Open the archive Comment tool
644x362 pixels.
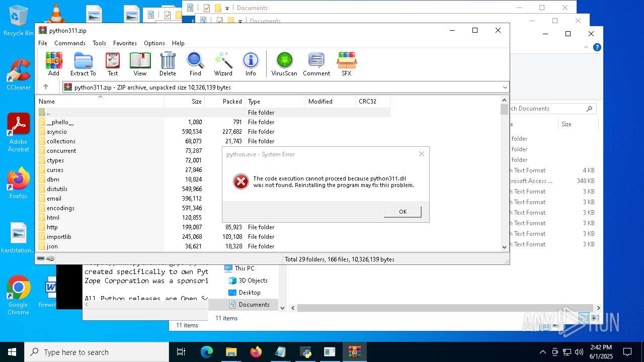pos(316,64)
